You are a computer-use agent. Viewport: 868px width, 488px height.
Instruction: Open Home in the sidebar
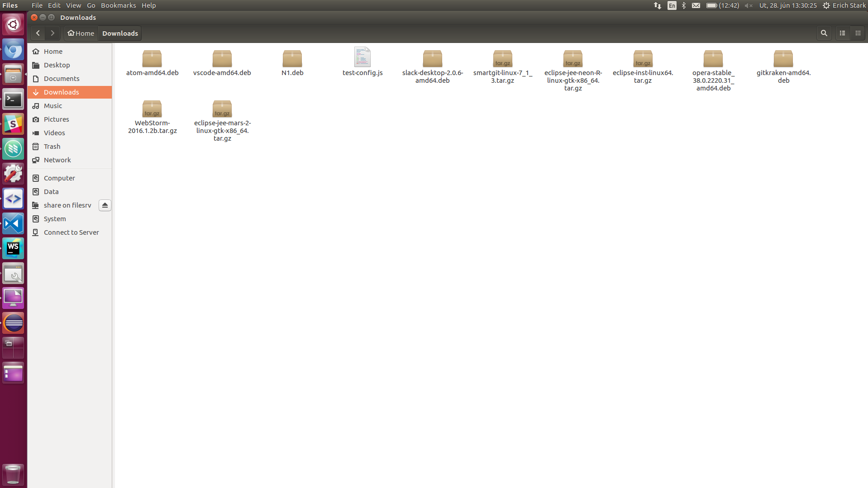pos(70,52)
